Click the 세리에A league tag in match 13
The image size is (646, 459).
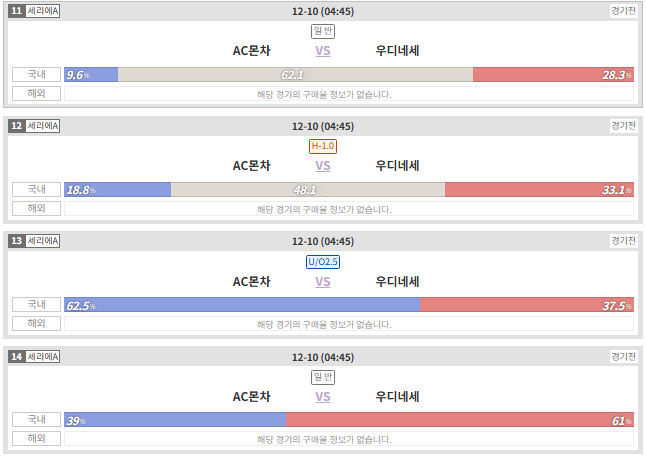[42, 241]
